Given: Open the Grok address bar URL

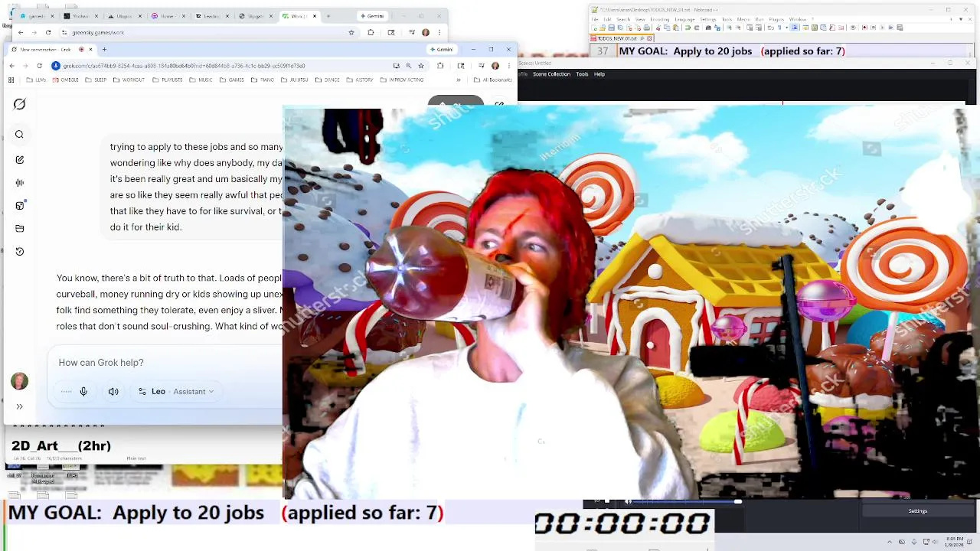Looking at the screenshot, I should tap(184, 66).
